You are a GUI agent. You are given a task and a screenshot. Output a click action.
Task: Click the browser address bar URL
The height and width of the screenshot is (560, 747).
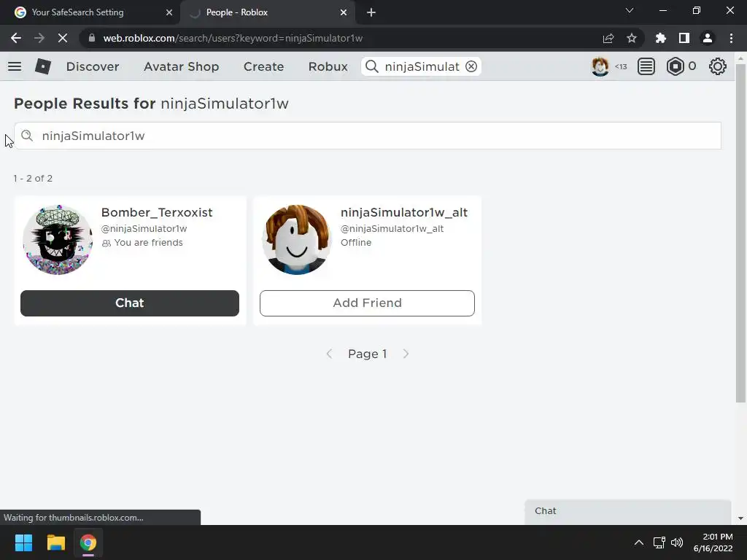pos(233,38)
